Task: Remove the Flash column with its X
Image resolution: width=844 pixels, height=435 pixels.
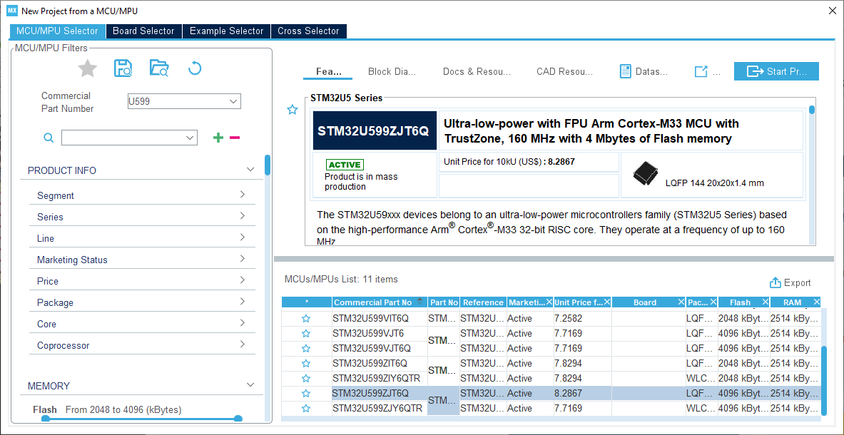Action: pos(764,302)
